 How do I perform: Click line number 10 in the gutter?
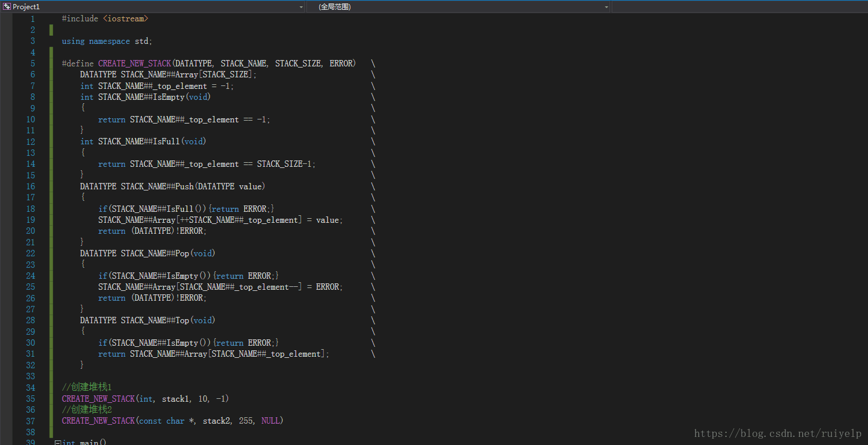(31, 119)
